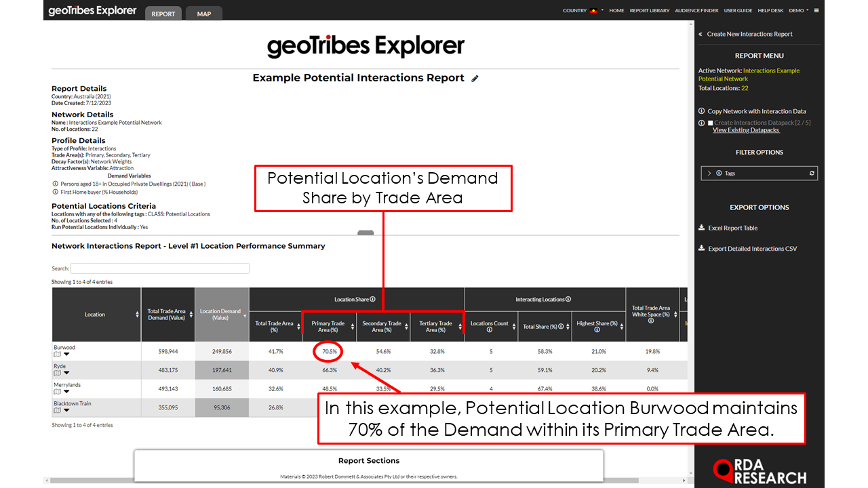Open the map icon under Burwood
The image size is (868, 488).
click(57, 354)
